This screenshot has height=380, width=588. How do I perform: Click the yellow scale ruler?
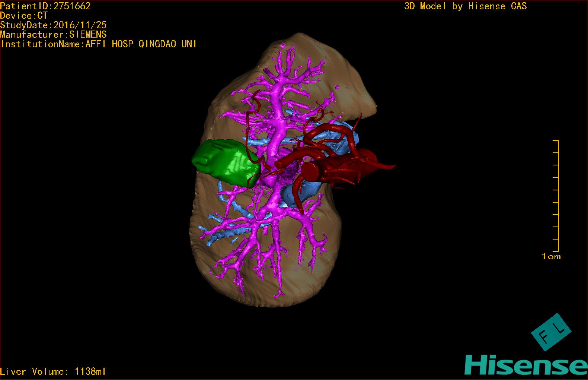pos(556,196)
